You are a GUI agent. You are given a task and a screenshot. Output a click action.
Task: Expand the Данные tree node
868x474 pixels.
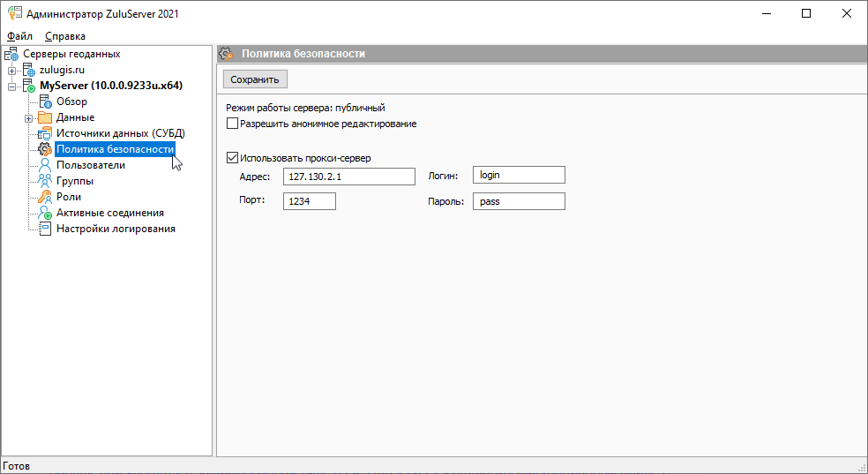[x=28, y=117]
